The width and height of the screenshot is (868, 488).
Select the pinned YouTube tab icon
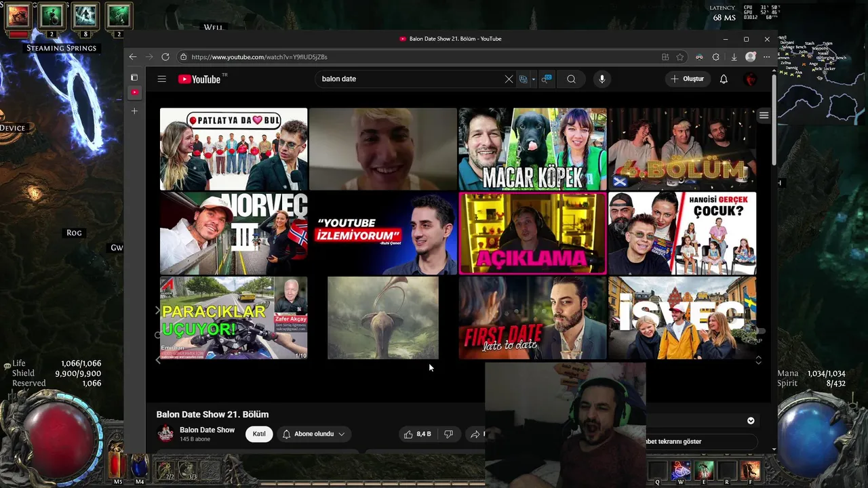click(134, 92)
